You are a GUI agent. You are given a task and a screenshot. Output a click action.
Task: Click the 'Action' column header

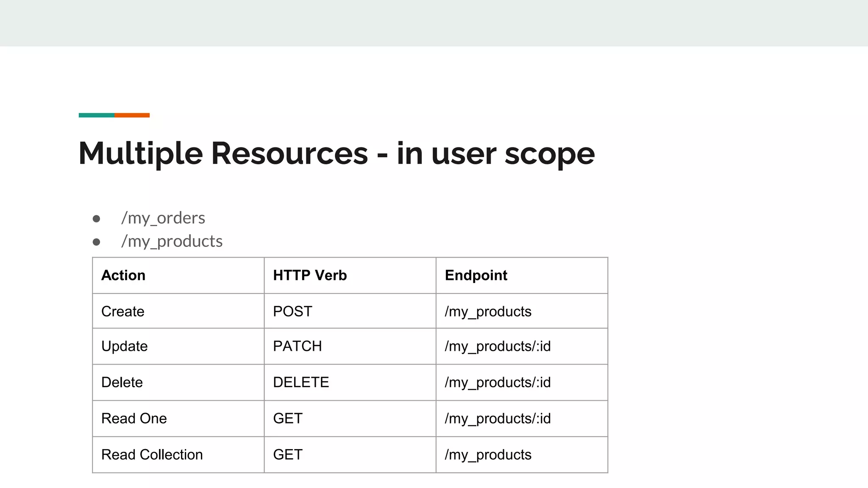pos(178,275)
